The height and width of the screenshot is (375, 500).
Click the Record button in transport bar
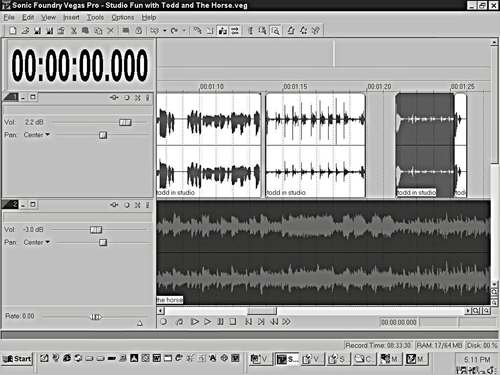(163, 322)
